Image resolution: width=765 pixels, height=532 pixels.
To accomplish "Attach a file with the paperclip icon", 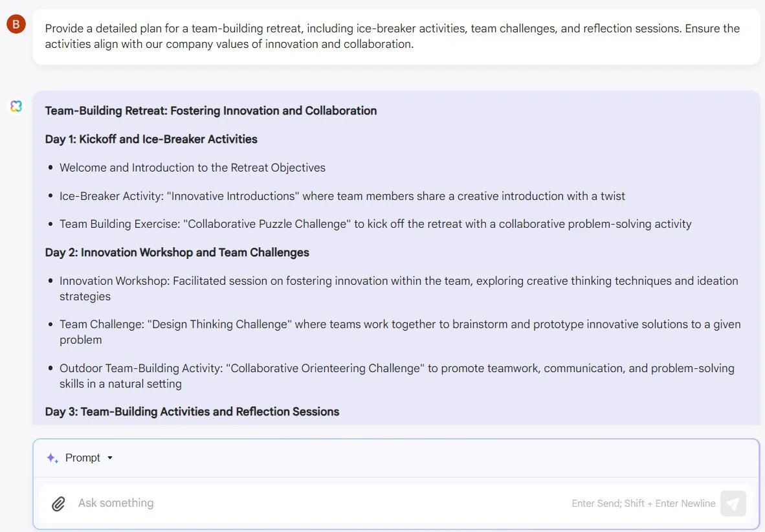I will pyautogui.click(x=58, y=504).
